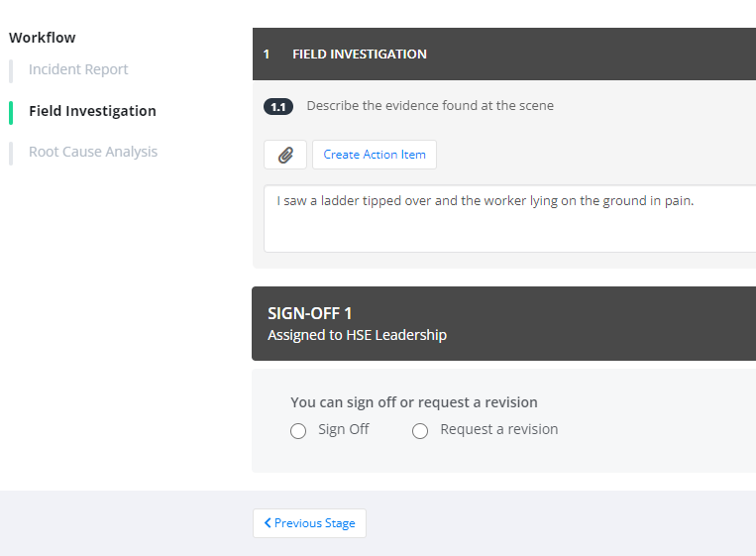The width and height of the screenshot is (756, 556).
Task: Select the Request a revision radio button
Action: [x=420, y=430]
